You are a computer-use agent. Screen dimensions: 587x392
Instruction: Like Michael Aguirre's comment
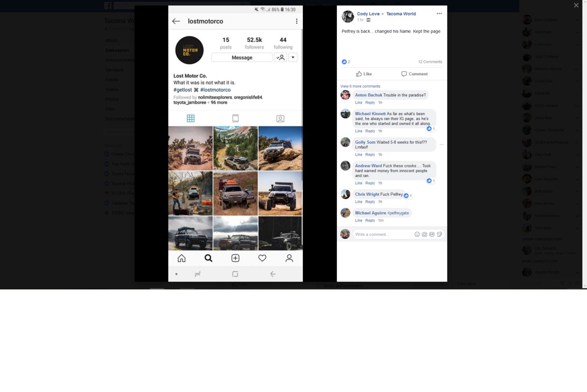[358, 221]
